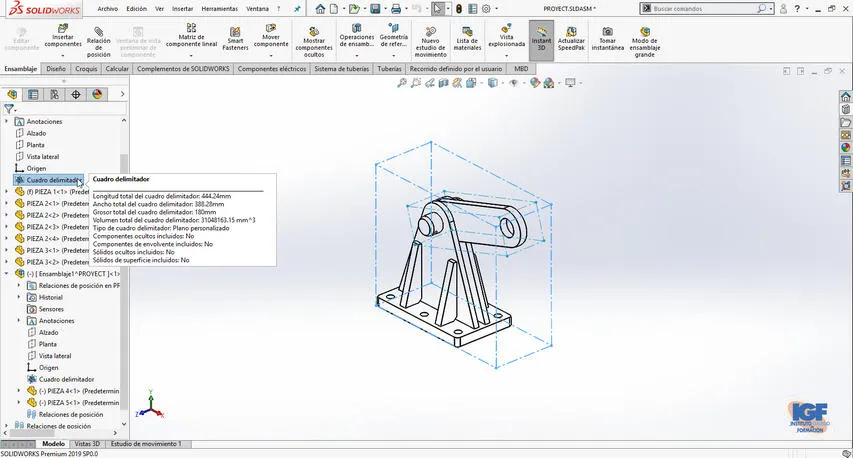Open the Ventana menu
Screen dimensions: 853x458
click(257, 9)
